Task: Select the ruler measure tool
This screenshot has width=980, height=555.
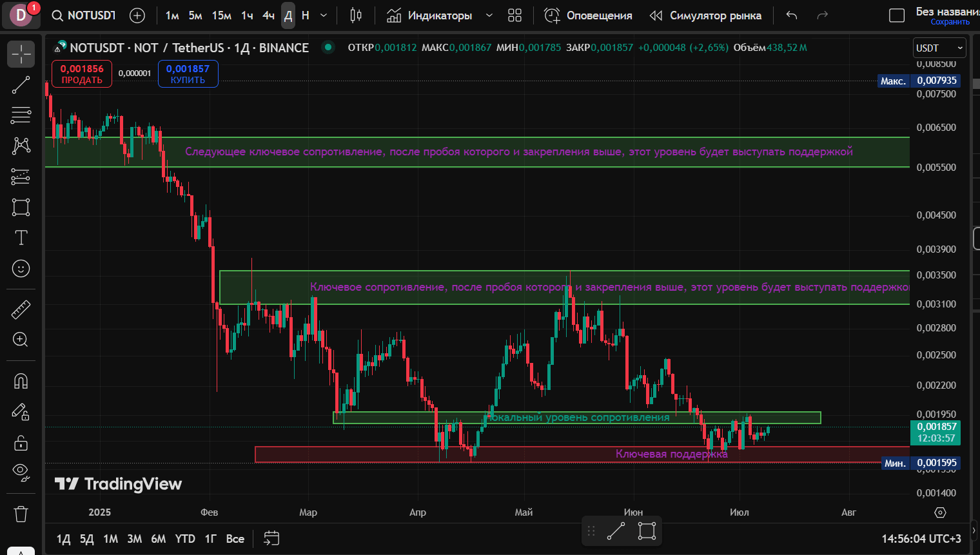Action: click(21, 309)
